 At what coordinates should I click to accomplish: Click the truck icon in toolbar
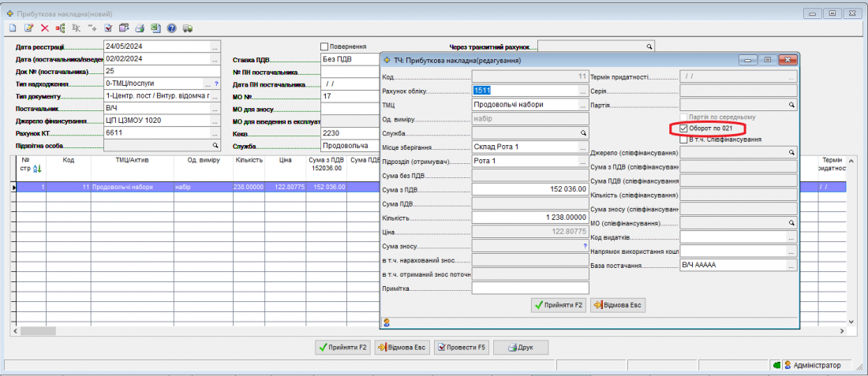pyautogui.click(x=188, y=28)
